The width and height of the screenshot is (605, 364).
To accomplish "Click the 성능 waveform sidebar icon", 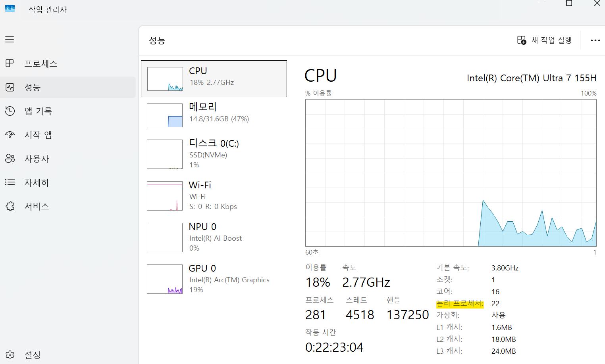I will click(10, 87).
